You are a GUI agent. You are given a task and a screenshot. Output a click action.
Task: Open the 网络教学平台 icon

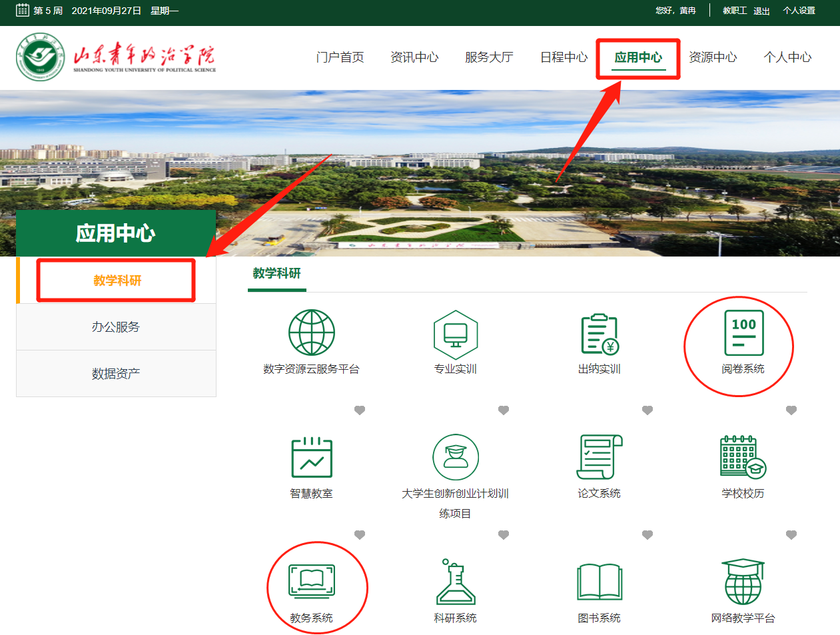[743, 582]
